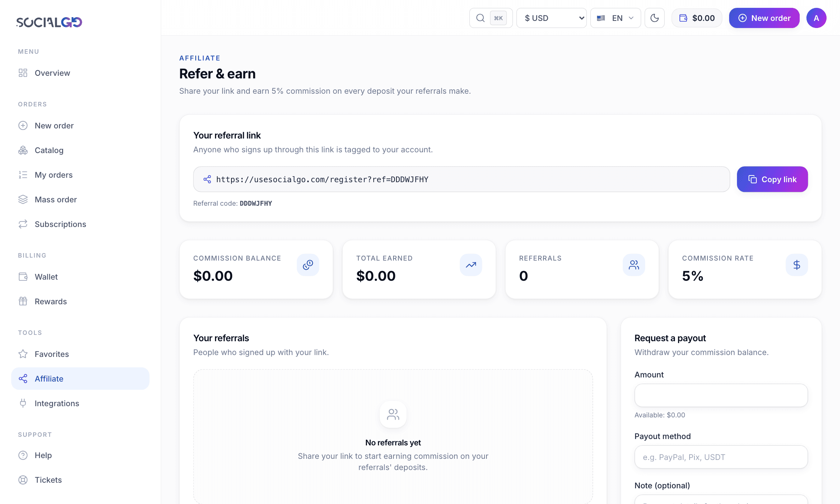Click the Integrations plug icon
840x504 pixels.
tap(23, 403)
